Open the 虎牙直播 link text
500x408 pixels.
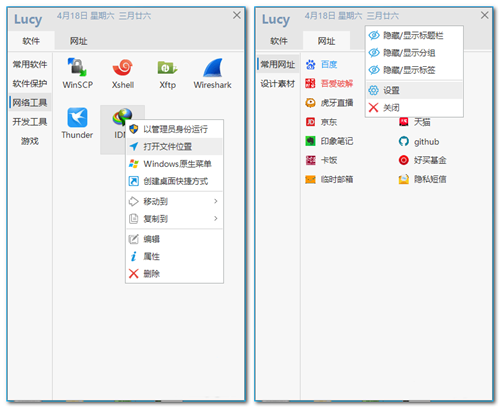pyautogui.click(x=337, y=103)
